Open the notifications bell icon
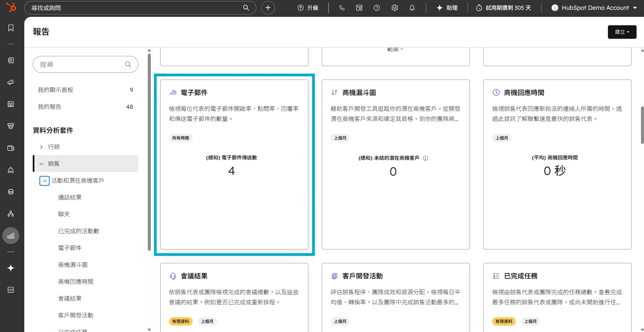 click(412, 8)
